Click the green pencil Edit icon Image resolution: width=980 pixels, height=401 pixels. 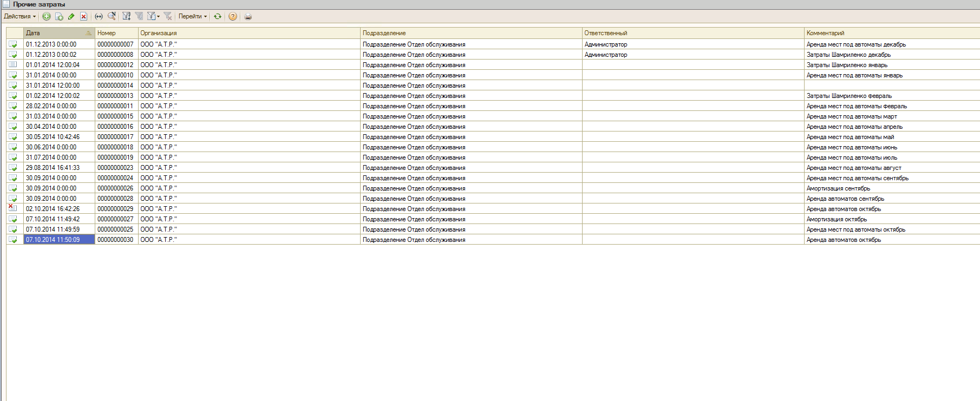coord(71,16)
